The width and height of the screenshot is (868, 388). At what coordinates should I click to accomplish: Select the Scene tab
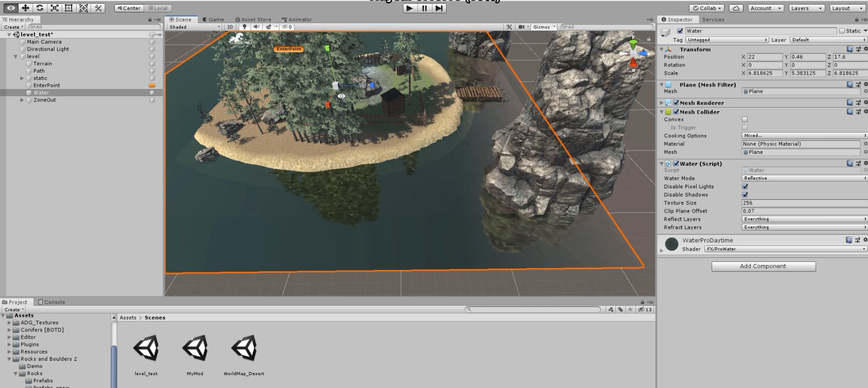click(180, 20)
